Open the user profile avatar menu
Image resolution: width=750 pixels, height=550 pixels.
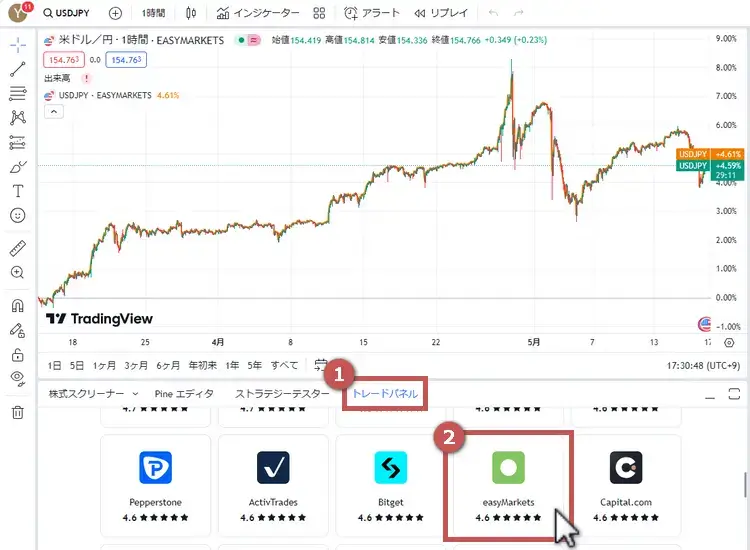coord(19,12)
